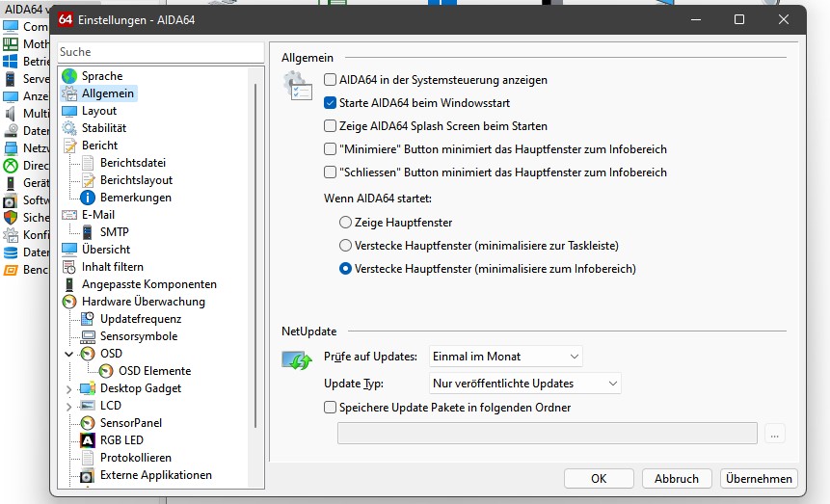Screen dimensions: 830x504
Task: Click the SMTP server icon
Action: click(x=88, y=232)
